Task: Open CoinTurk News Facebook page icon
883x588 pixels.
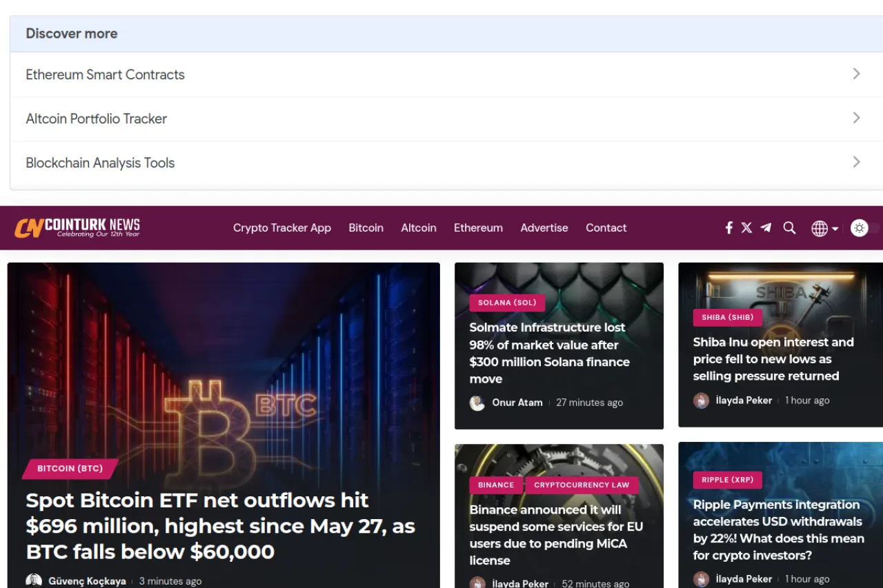Action: click(x=728, y=227)
